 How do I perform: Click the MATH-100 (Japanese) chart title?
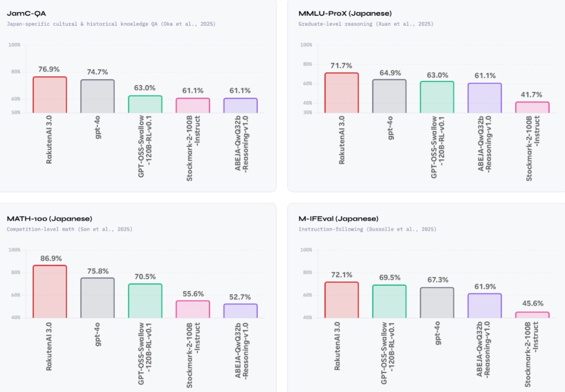[50, 218]
